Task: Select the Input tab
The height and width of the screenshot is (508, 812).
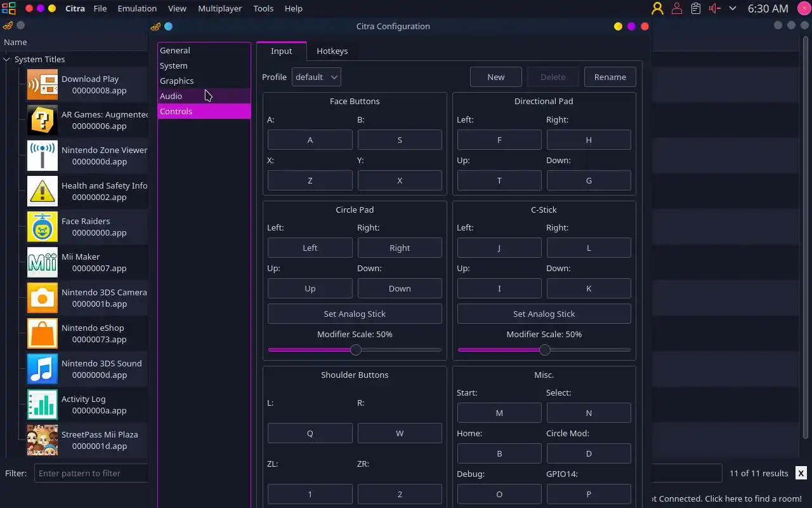Action: 282,51
